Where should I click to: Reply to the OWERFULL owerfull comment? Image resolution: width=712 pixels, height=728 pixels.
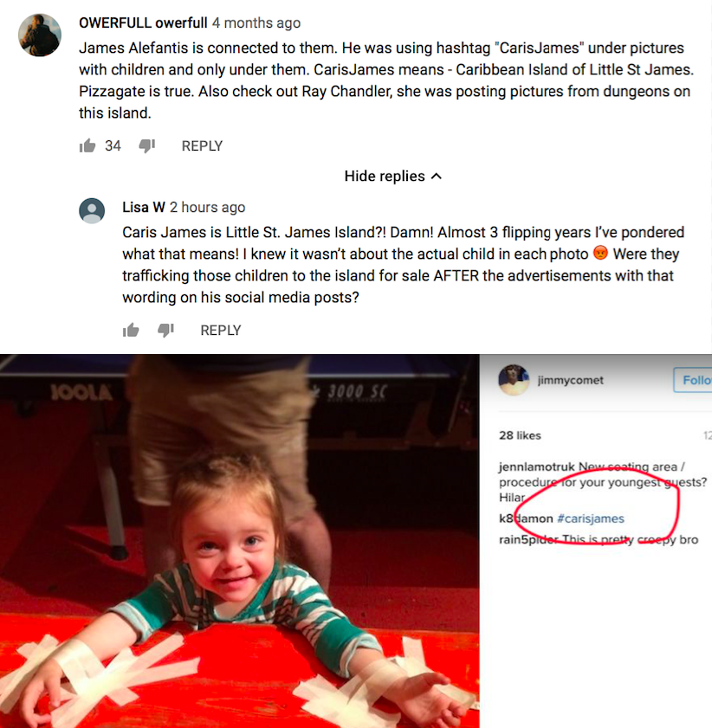(x=202, y=145)
